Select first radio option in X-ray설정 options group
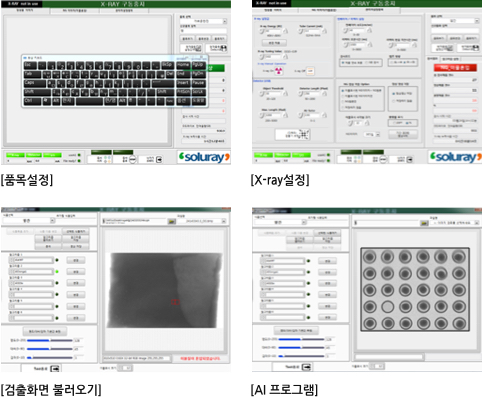Image resolution: width=483 pixels, height=397 pixels. 343,90
